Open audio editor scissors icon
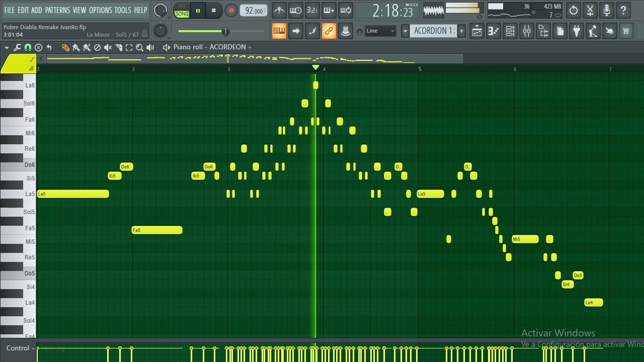The width and height of the screenshot is (644, 362). click(x=590, y=10)
